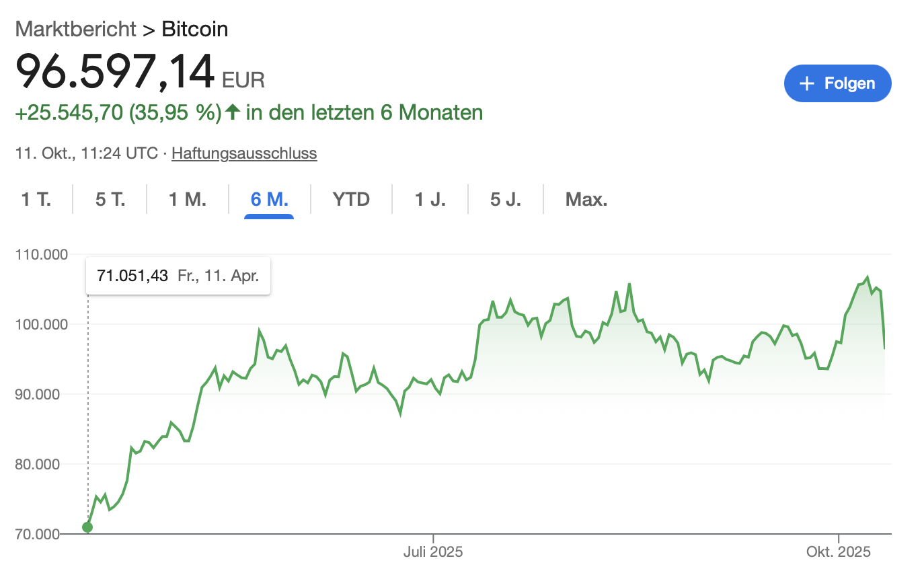Click the Okt. 2025 axis label
924x577 pixels.
(x=838, y=552)
